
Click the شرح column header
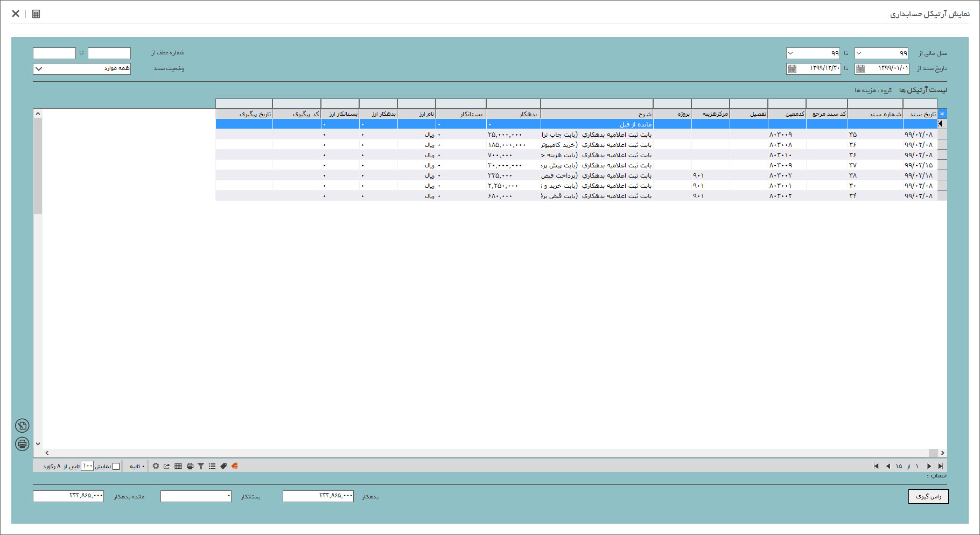coord(597,114)
